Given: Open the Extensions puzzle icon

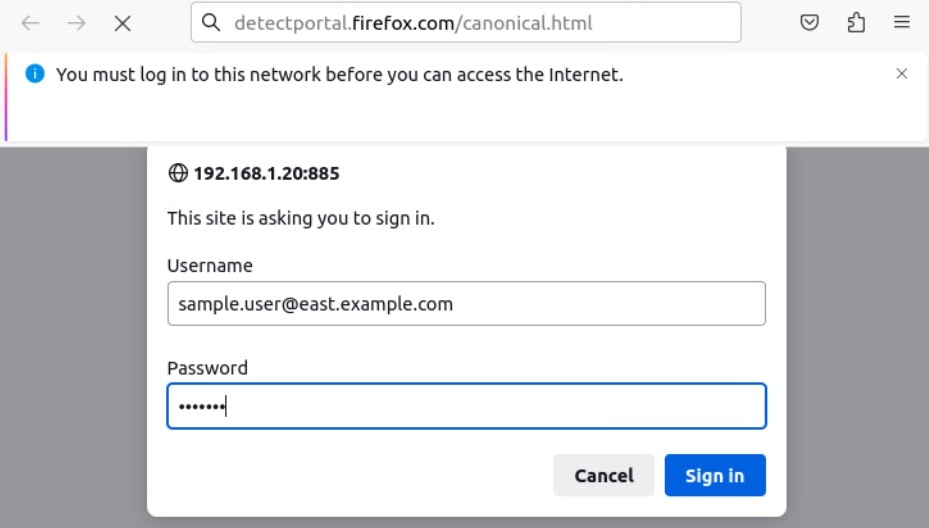Looking at the screenshot, I should coord(856,23).
